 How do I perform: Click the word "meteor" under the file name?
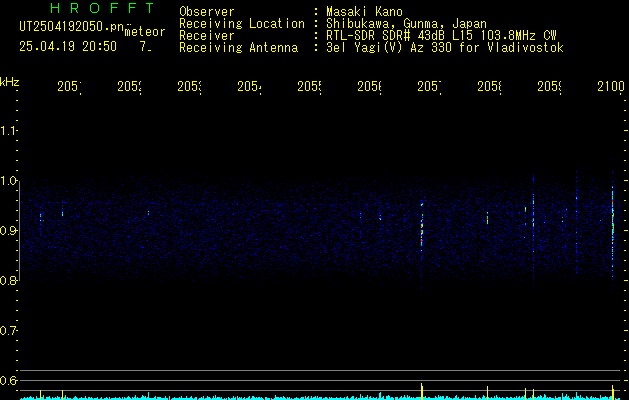coord(145,32)
